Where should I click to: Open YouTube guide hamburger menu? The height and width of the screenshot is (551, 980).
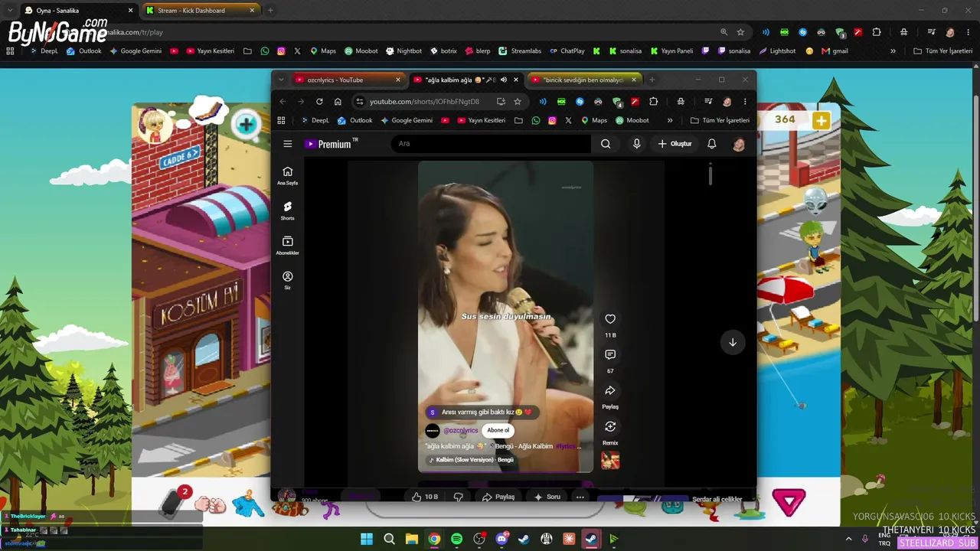click(x=288, y=144)
